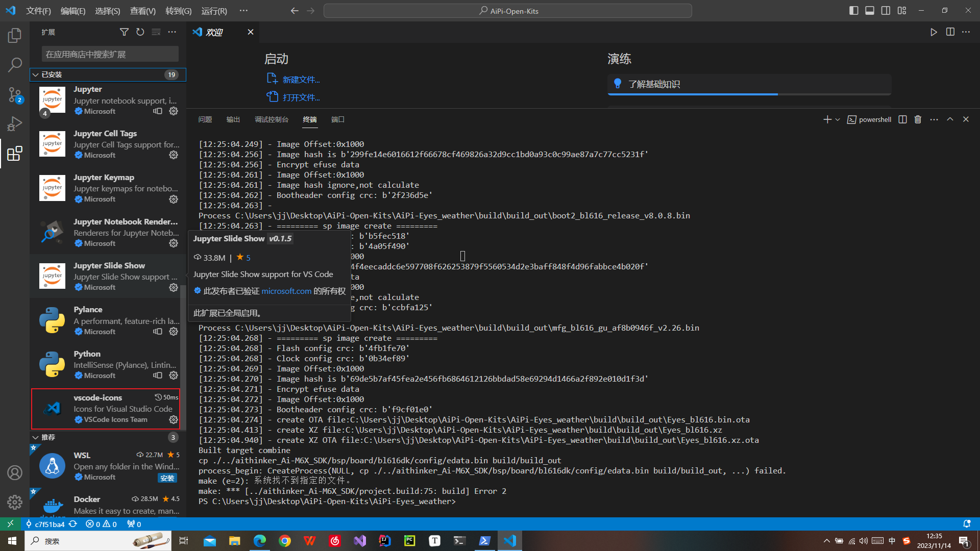Open the Source Control view
This screenshot has height=551, width=980.
15,94
